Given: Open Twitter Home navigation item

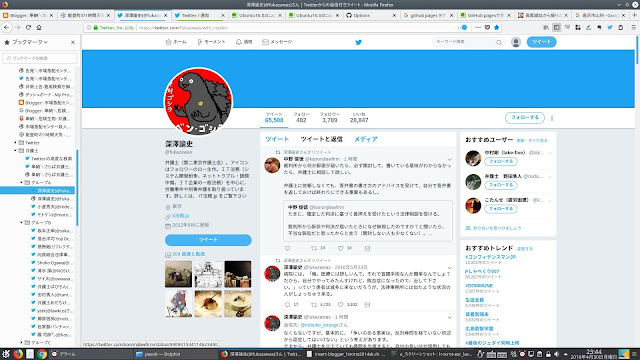Looking at the screenshot, I should [x=176, y=42].
